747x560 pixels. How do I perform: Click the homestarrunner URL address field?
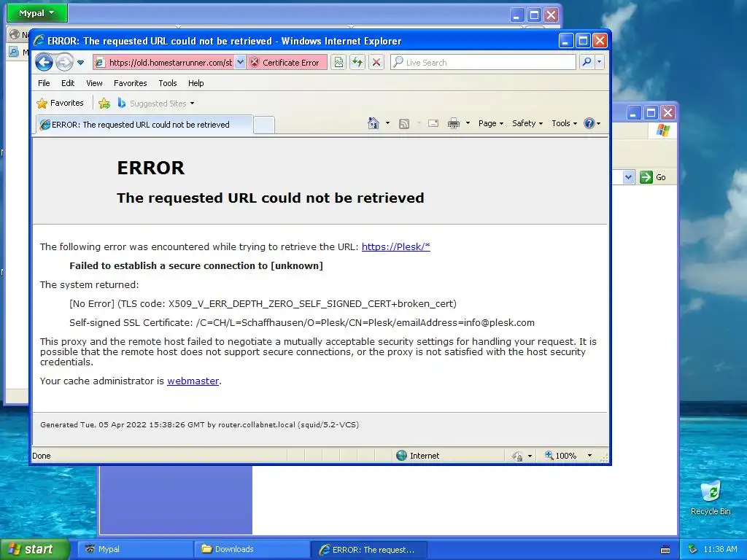(163, 63)
